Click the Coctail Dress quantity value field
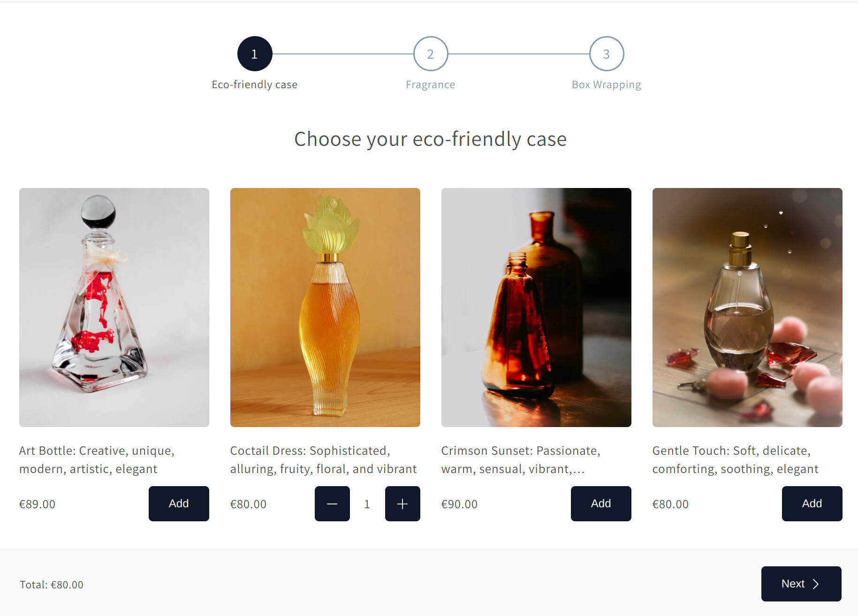The width and height of the screenshot is (858, 616). pos(367,504)
